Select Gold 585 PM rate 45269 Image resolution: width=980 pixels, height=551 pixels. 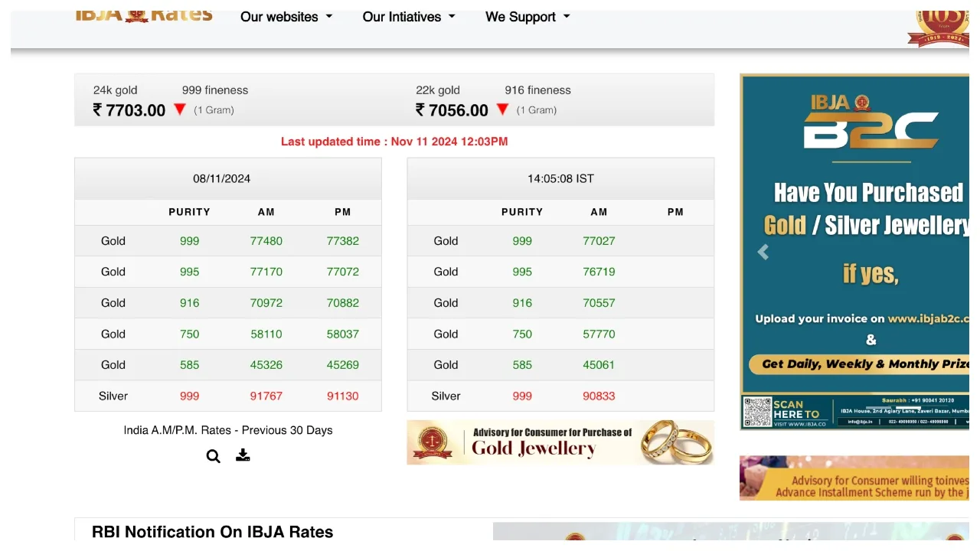point(343,365)
